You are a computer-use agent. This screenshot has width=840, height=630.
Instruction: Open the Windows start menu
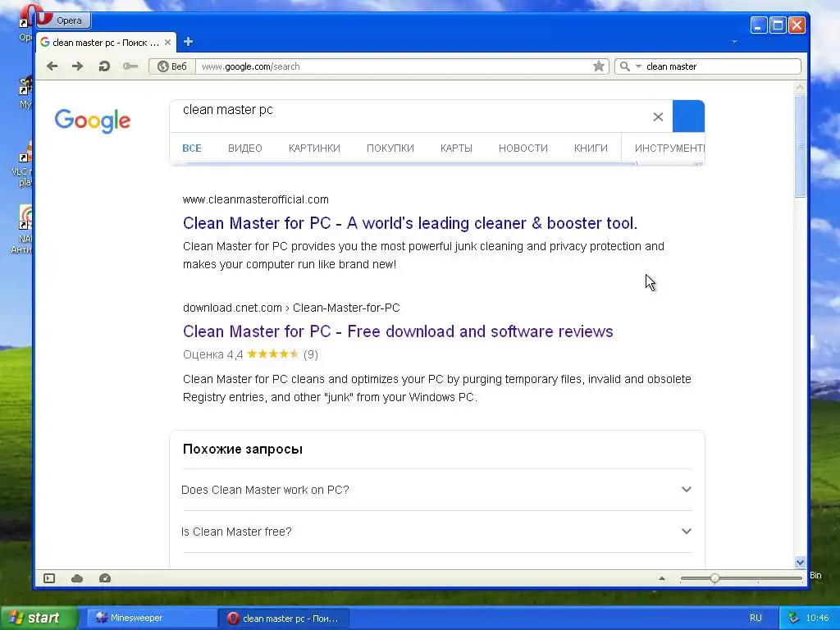[39, 618]
